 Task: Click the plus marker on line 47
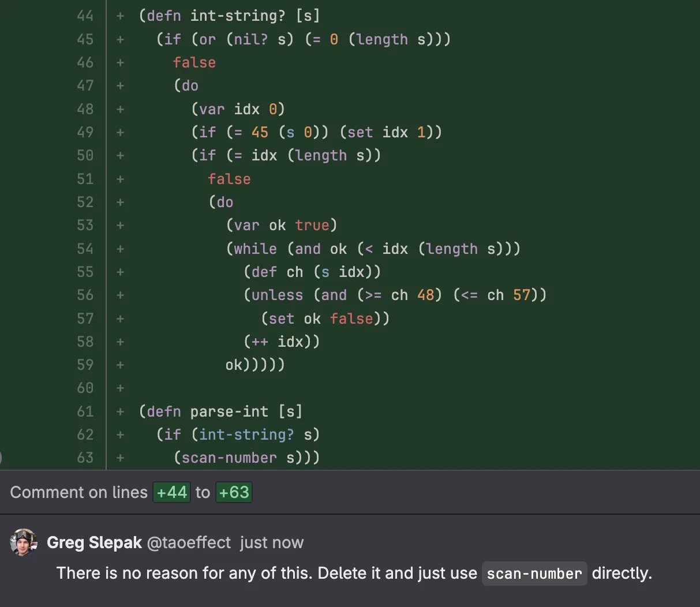(x=120, y=85)
